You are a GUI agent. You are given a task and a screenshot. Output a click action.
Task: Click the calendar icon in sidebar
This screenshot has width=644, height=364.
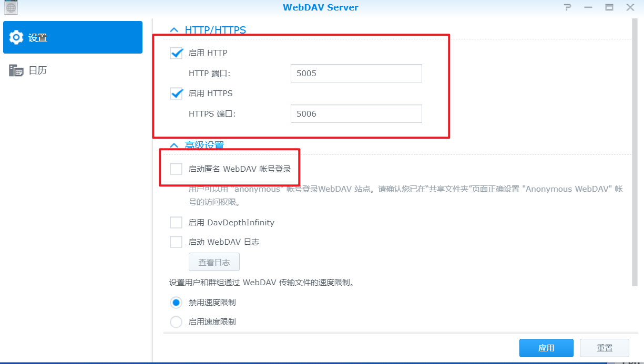tap(16, 70)
